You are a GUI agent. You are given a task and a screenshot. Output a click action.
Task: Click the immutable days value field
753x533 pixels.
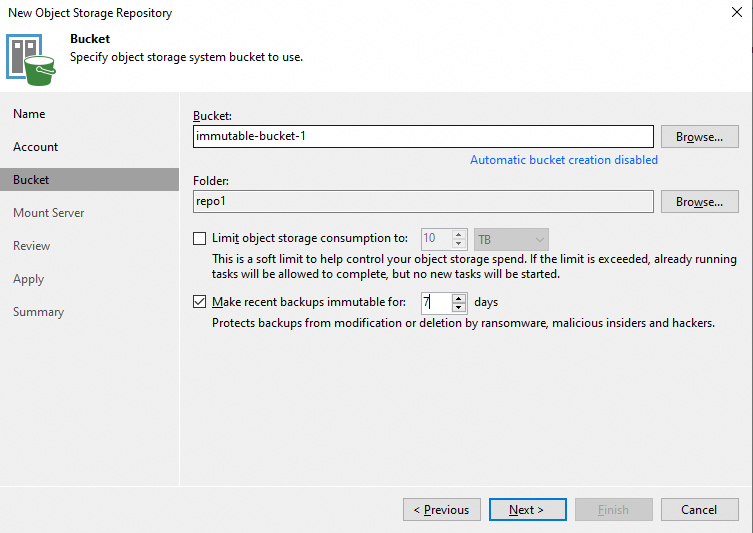(437, 303)
